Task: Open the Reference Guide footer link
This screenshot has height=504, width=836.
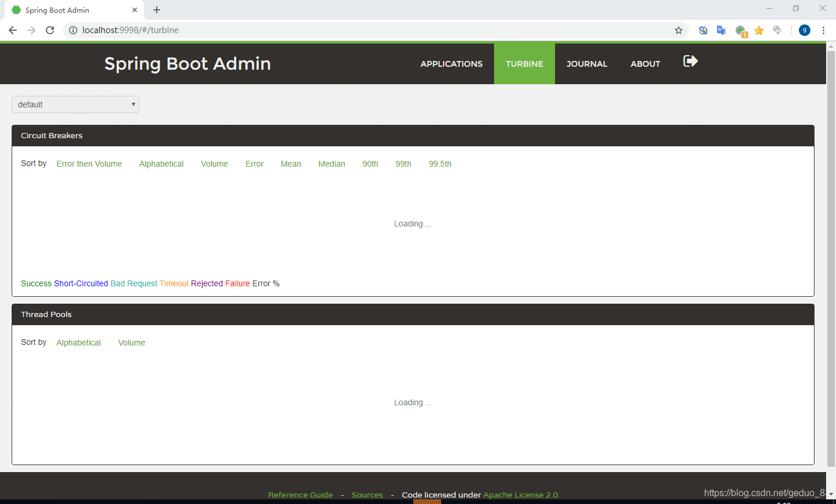Action: [301, 495]
